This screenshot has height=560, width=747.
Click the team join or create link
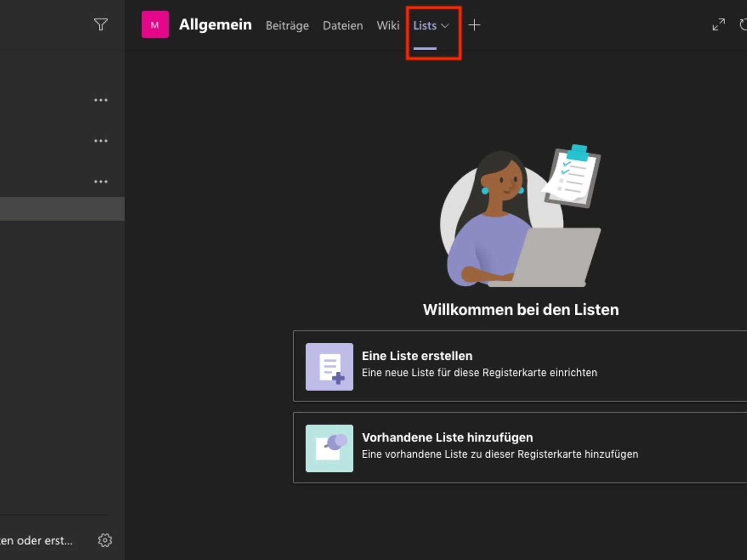36,541
